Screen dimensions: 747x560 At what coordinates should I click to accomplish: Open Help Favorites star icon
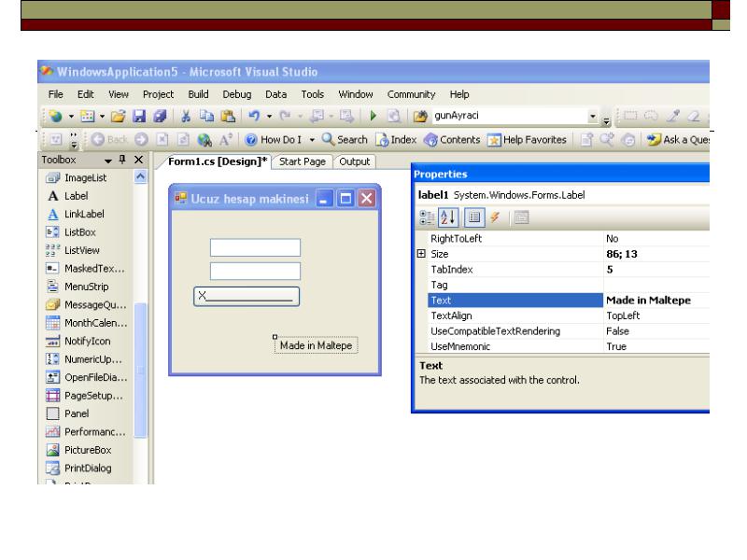tap(494, 140)
